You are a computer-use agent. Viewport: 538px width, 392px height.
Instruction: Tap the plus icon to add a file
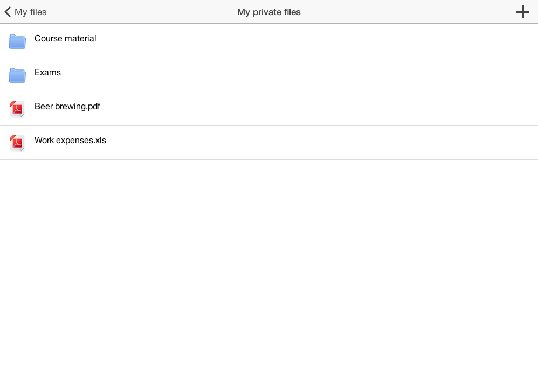point(522,12)
